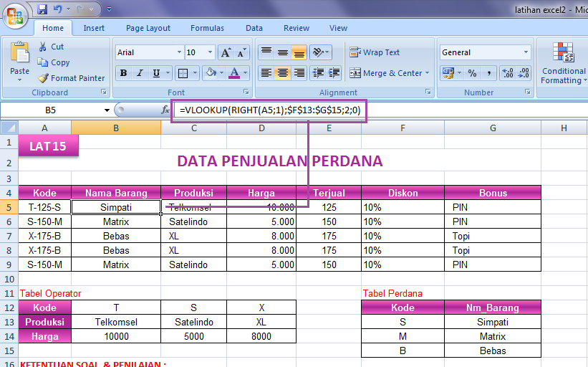This screenshot has height=367, width=588.
Task: Go to the View tab
Action: point(338,28)
